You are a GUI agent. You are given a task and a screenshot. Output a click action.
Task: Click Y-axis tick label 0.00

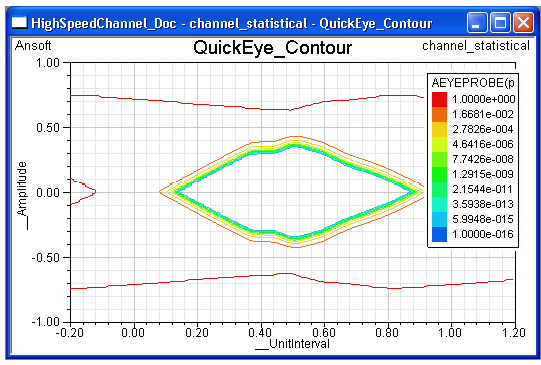pyautogui.click(x=48, y=193)
